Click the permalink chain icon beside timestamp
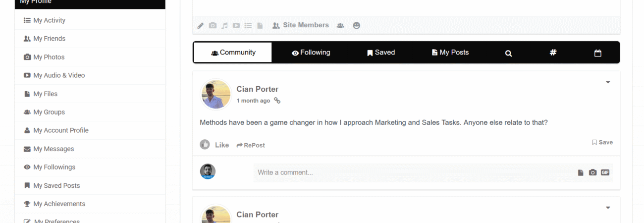This screenshot has height=223, width=644. pos(277,101)
